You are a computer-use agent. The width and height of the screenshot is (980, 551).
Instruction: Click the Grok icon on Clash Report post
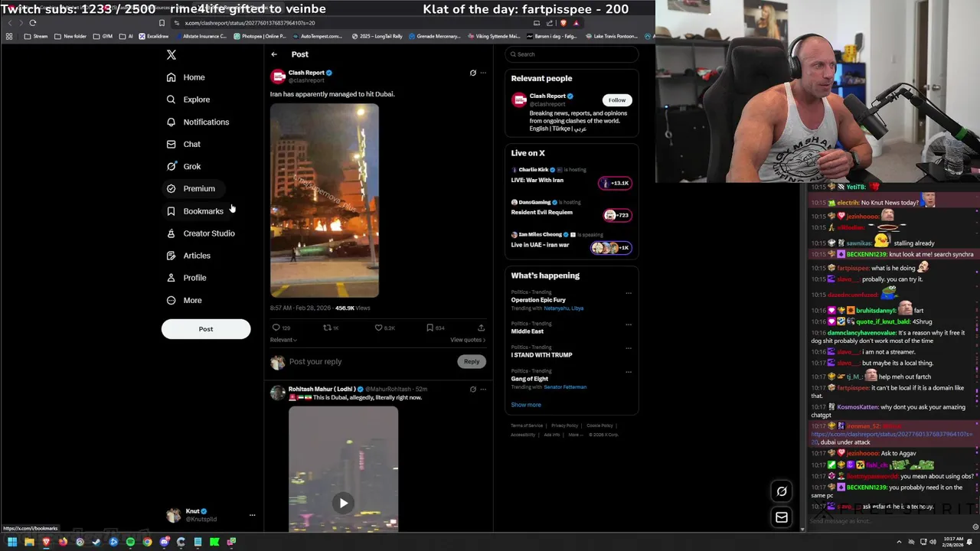(472, 73)
